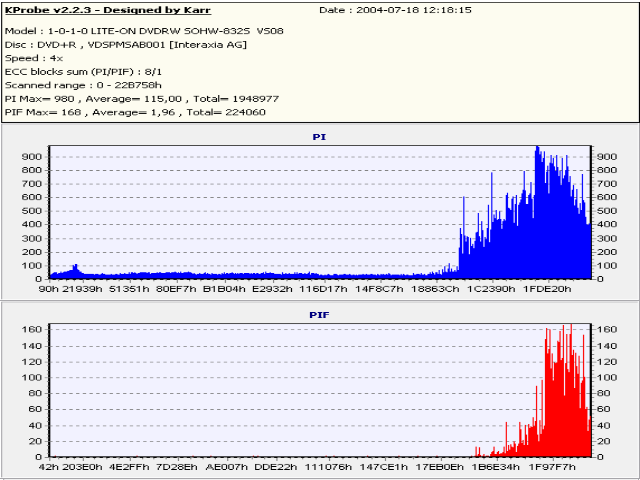640x480 pixels.
Task: Click the '500' label on the PI chart's right axis
Action: click(607, 211)
